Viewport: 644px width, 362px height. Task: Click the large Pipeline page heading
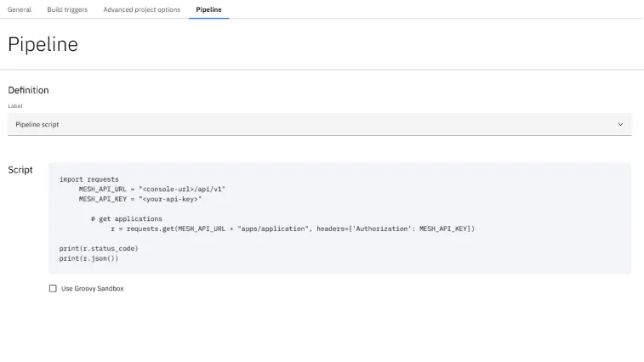coord(43,44)
